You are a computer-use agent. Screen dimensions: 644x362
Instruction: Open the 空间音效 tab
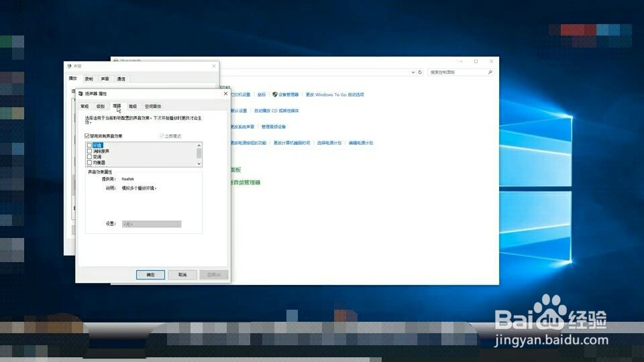point(153,107)
